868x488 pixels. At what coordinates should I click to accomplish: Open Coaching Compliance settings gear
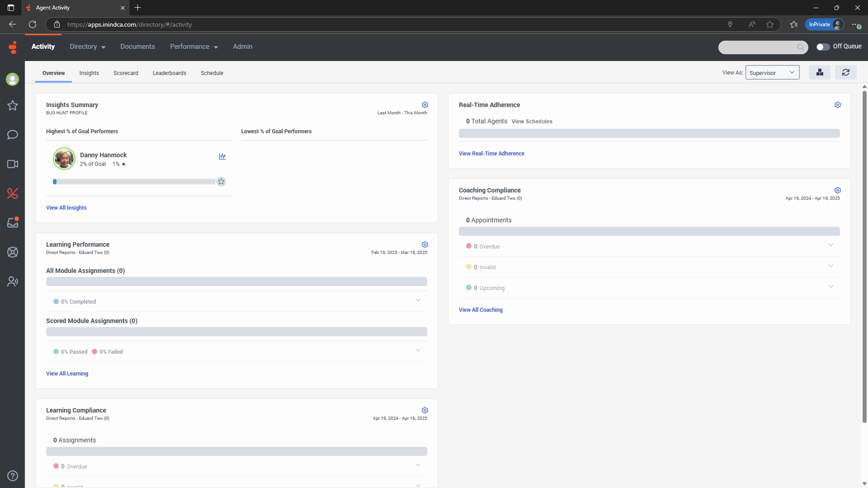click(x=837, y=190)
